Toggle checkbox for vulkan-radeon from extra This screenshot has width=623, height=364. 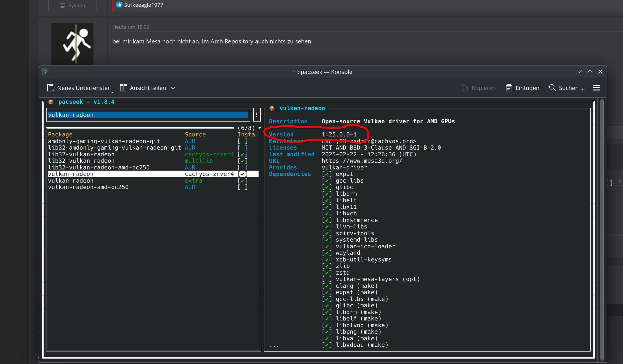point(242,181)
